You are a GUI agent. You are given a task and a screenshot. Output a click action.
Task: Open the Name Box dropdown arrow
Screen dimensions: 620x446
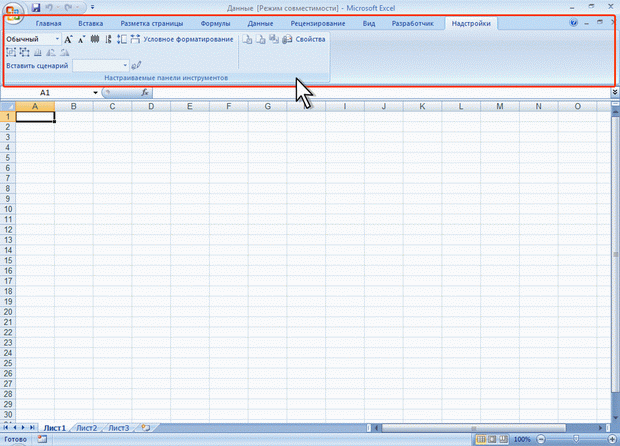click(95, 93)
